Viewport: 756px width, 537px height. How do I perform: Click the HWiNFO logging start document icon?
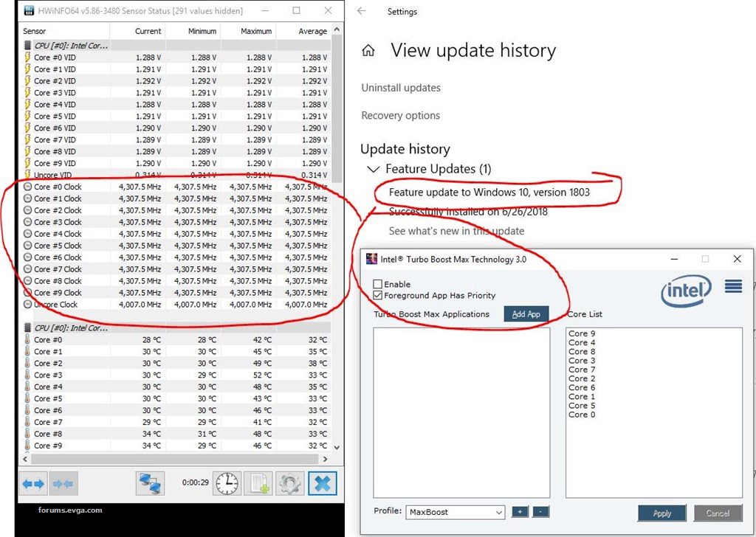coord(259,484)
